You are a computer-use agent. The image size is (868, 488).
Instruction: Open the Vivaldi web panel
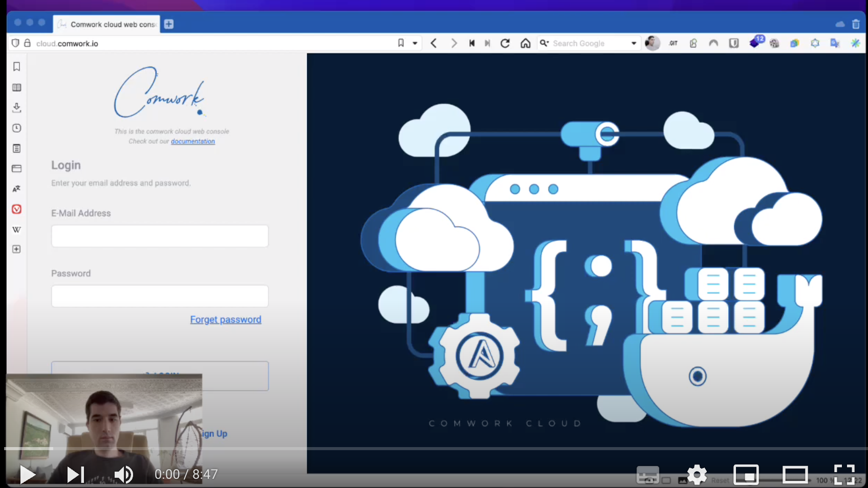[x=16, y=209]
